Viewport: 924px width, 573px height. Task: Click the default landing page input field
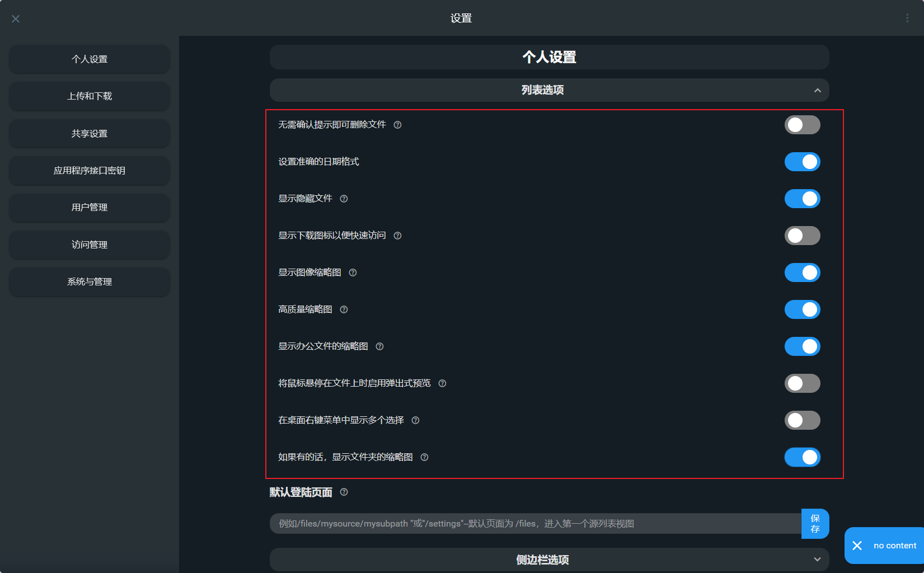tap(532, 523)
